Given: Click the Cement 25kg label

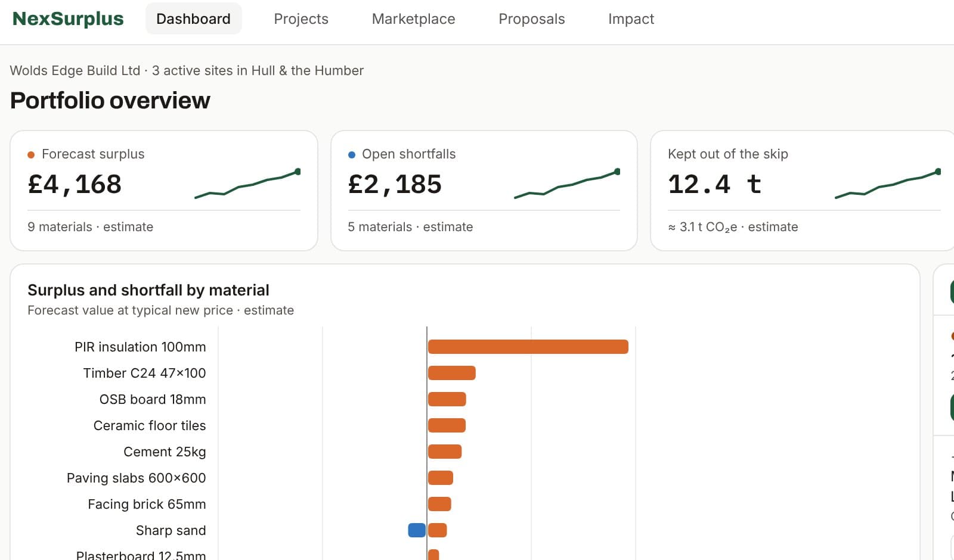Looking at the screenshot, I should (x=165, y=452).
